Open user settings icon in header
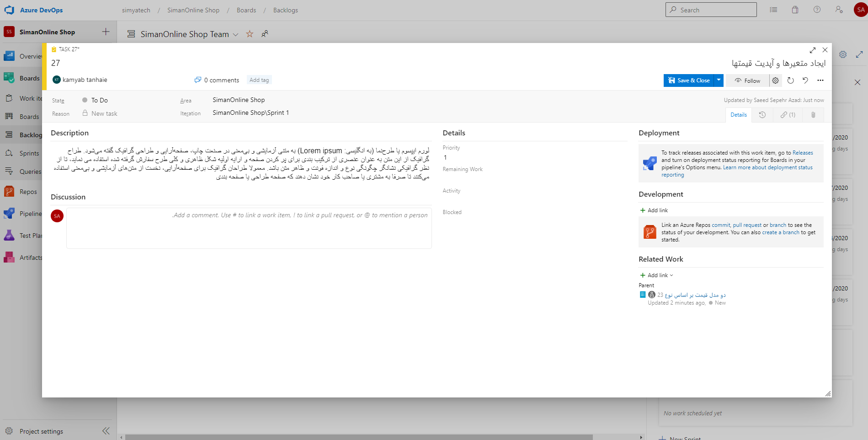 click(839, 10)
